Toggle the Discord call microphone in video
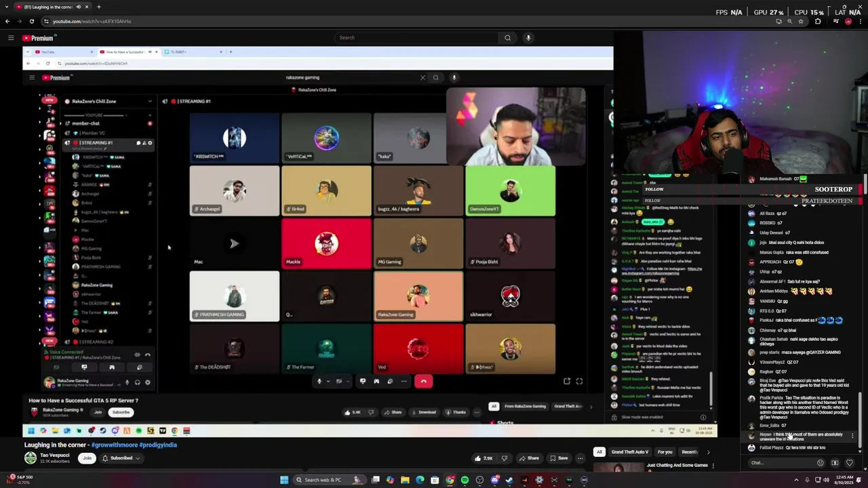Screen dimensions: 868x488 tap(319, 382)
